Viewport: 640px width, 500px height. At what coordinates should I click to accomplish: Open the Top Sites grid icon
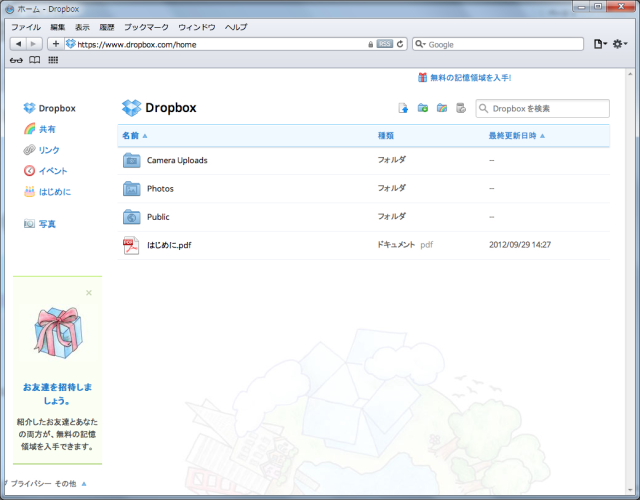[x=53, y=60]
